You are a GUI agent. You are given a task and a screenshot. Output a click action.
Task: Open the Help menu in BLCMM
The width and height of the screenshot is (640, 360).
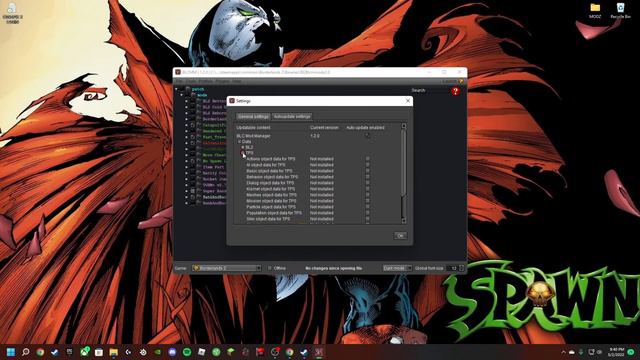[237, 81]
